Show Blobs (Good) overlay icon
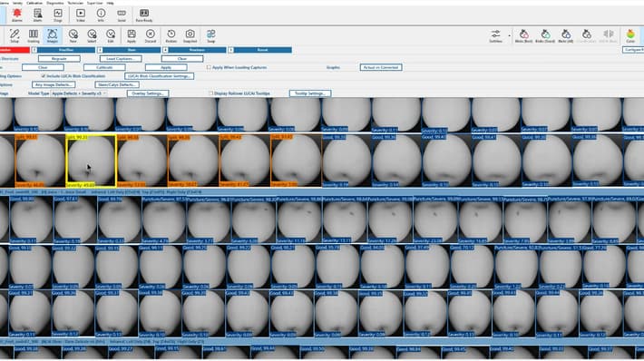 click(x=545, y=35)
